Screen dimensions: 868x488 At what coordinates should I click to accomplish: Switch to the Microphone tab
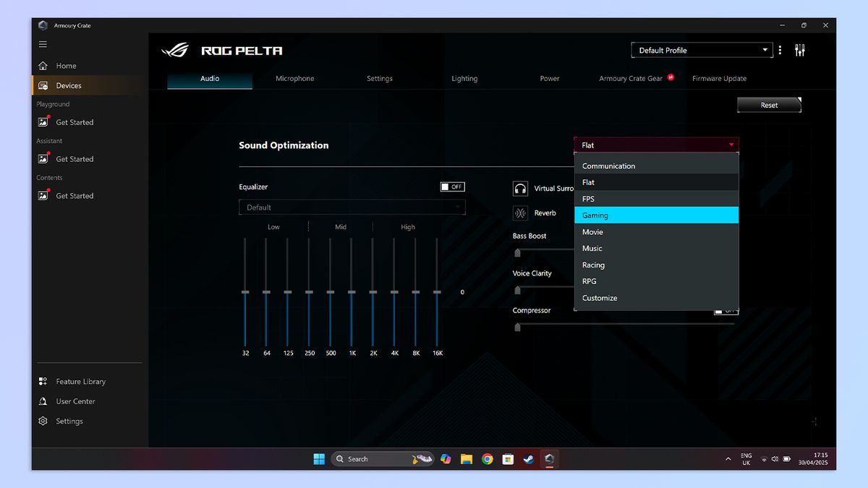coord(294,78)
